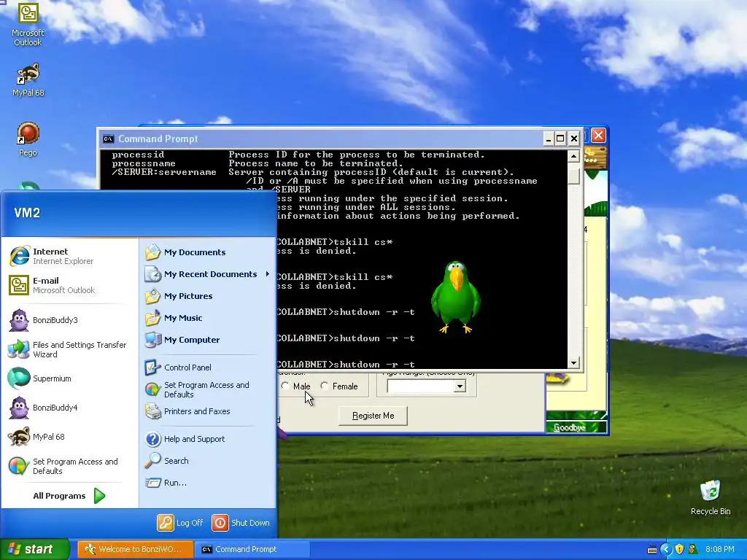Screen dimensions: 747x560
Task: Select the Pego desktop shortcut
Action: [x=28, y=139]
